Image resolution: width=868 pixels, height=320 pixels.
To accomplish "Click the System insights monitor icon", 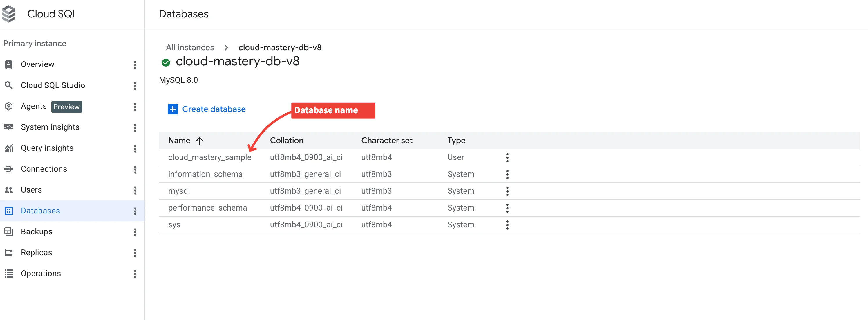I will [x=9, y=127].
